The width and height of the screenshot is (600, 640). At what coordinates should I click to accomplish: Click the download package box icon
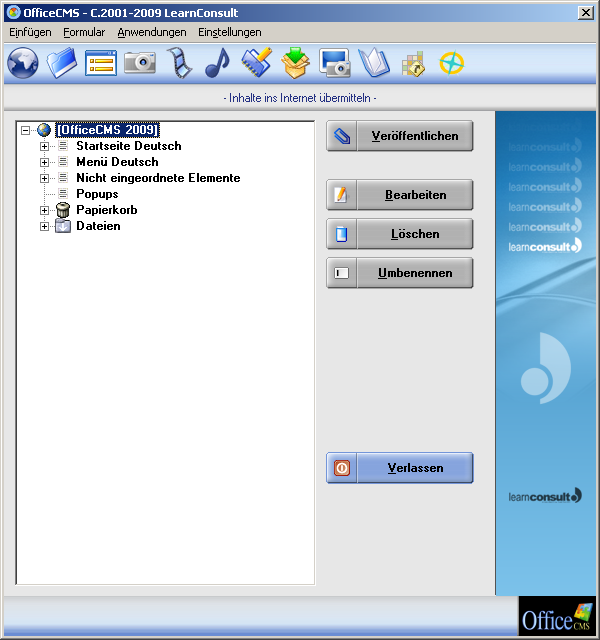[296, 63]
